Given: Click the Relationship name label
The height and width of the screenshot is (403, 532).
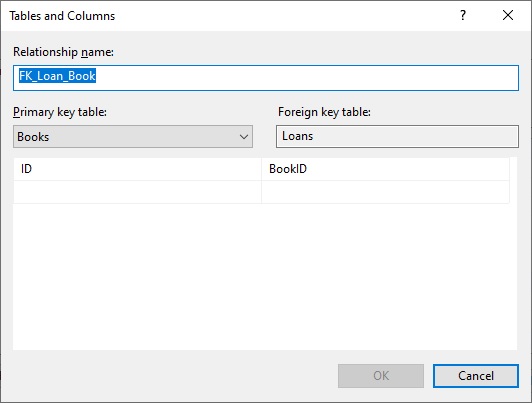Looking at the screenshot, I should (63, 52).
